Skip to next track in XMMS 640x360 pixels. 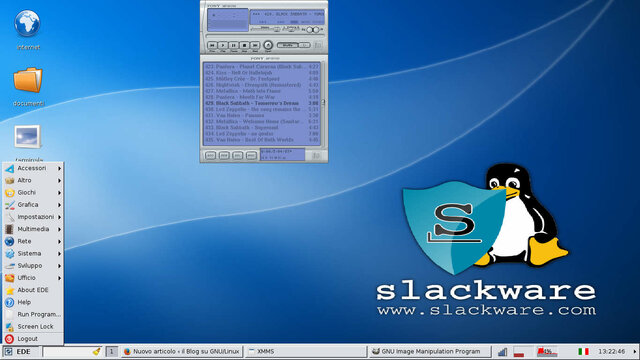pyautogui.click(x=255, y=45)
